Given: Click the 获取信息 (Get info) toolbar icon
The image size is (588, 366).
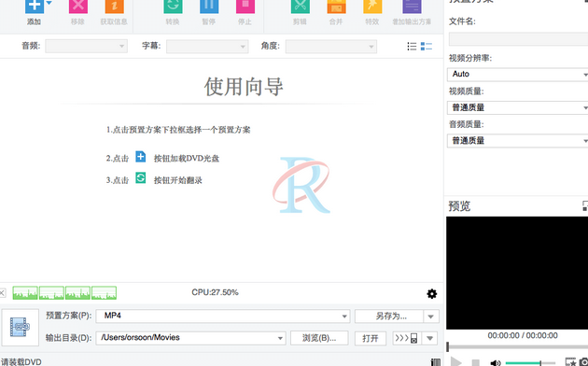Looking at the screenshot, I should coord(115,7).
